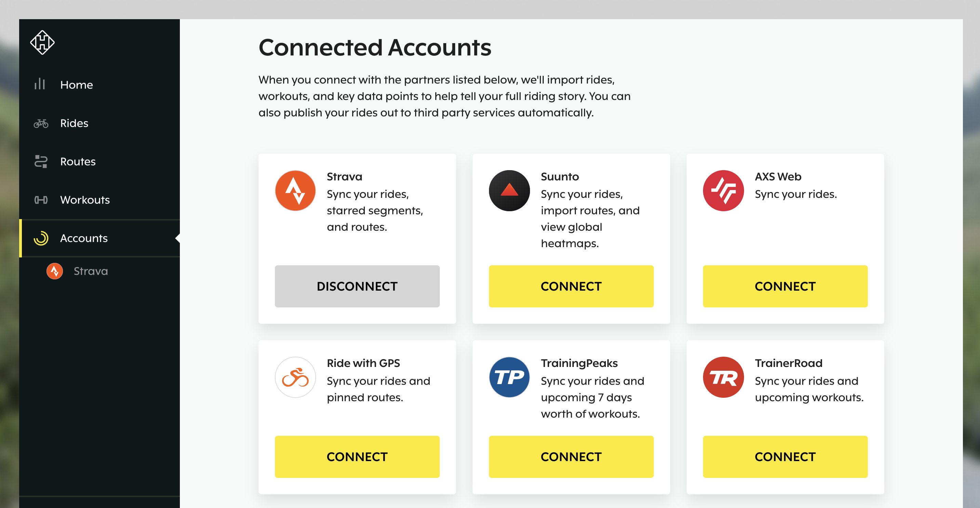
Task: Connect the TrainingPeaks account
Action: coord(571,456)
